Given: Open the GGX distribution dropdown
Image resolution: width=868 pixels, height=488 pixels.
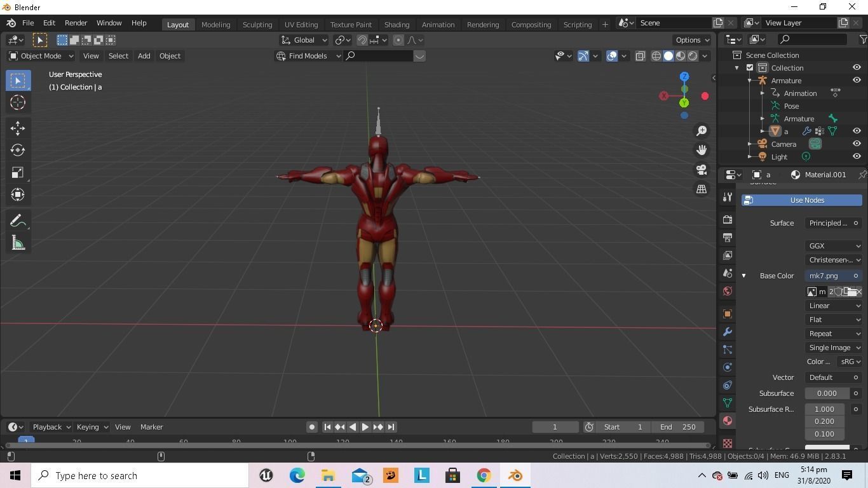Looking at the screenshot, I should pyautogui.click(x=834, y=246).
